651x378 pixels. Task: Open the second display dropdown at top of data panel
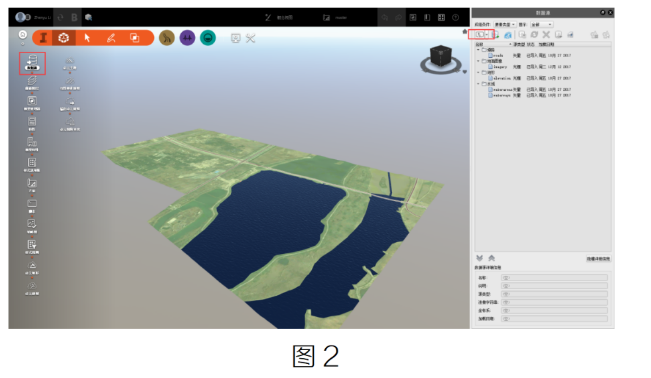[x=542, y=25]
